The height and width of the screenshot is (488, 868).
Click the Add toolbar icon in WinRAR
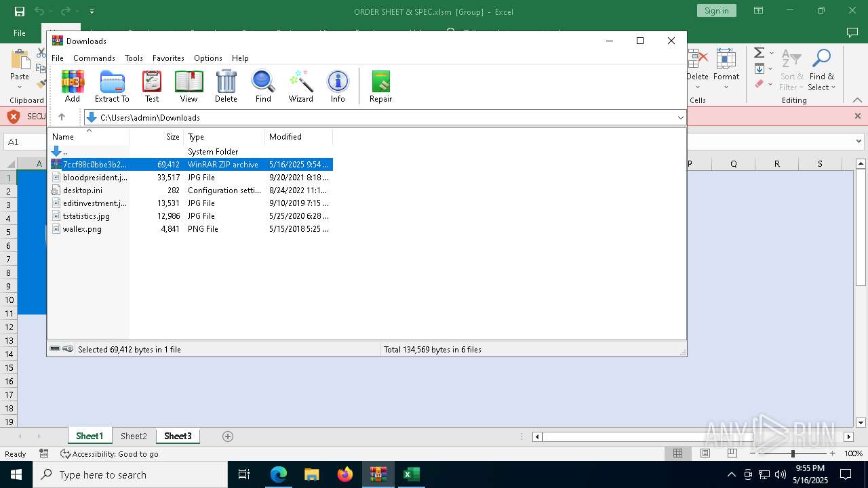[x=73, y=86]
